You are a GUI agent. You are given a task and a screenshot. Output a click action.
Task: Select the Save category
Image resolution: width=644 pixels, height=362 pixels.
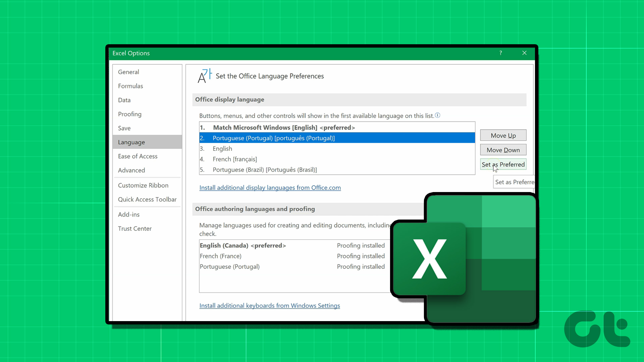[x=124, y=128]
